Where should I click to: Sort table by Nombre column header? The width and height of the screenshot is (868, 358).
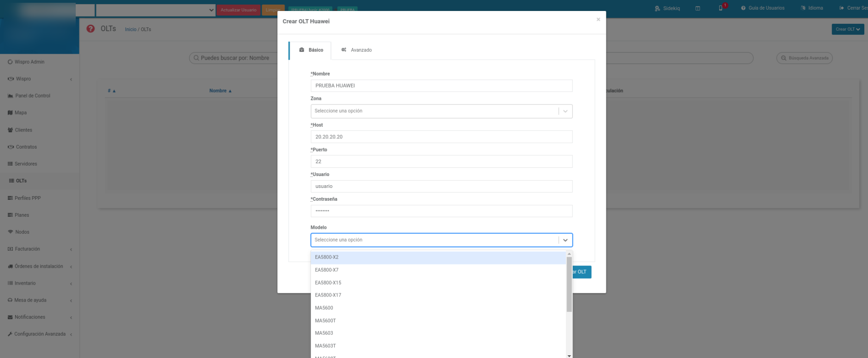(220, 91)
